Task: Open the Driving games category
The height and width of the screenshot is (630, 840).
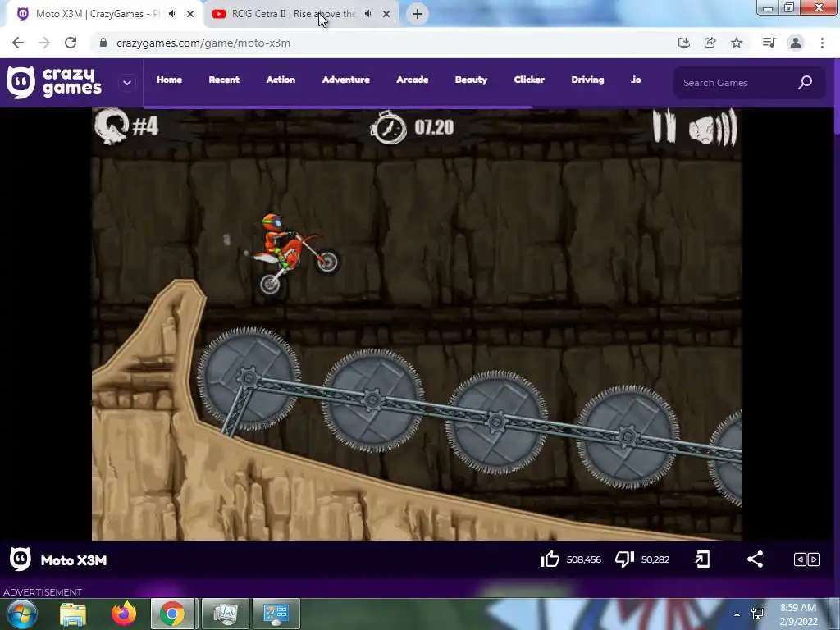Action: click(x=587, y=80)
